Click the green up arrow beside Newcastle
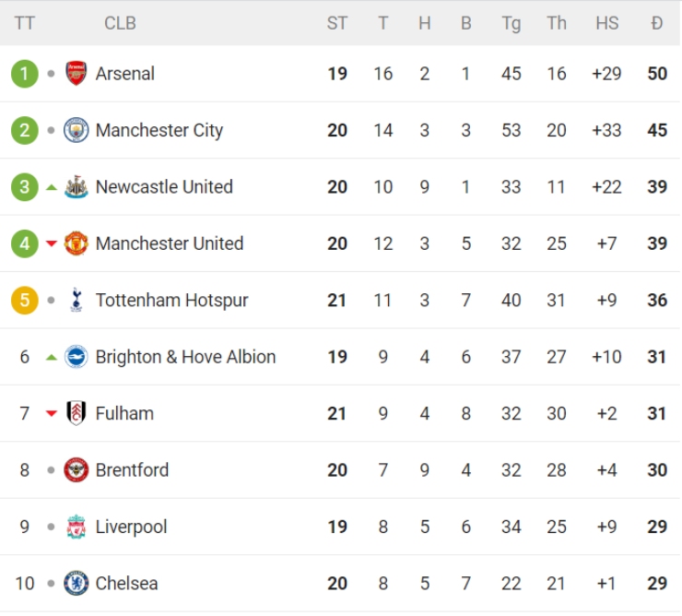682x616 pixels. (52, 187)
